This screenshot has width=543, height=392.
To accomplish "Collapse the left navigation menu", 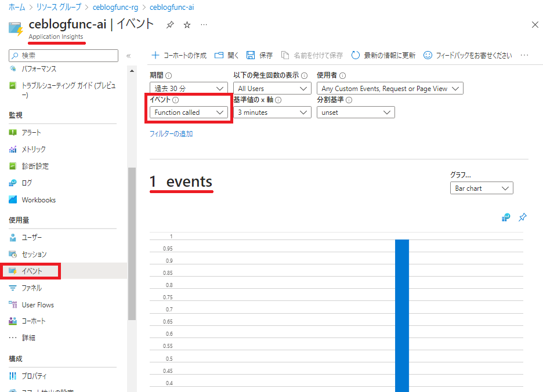I will coord(128,56).
